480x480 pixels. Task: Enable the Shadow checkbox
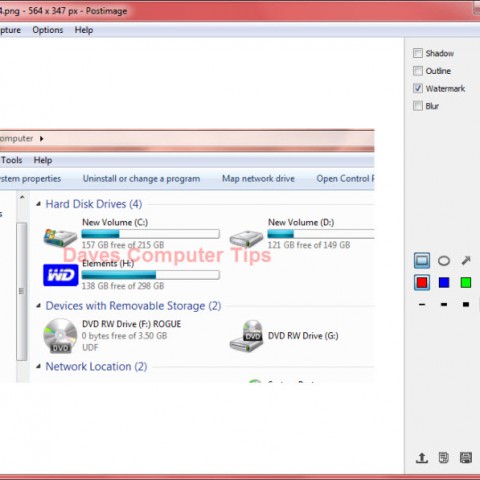[x=418, y=53]
